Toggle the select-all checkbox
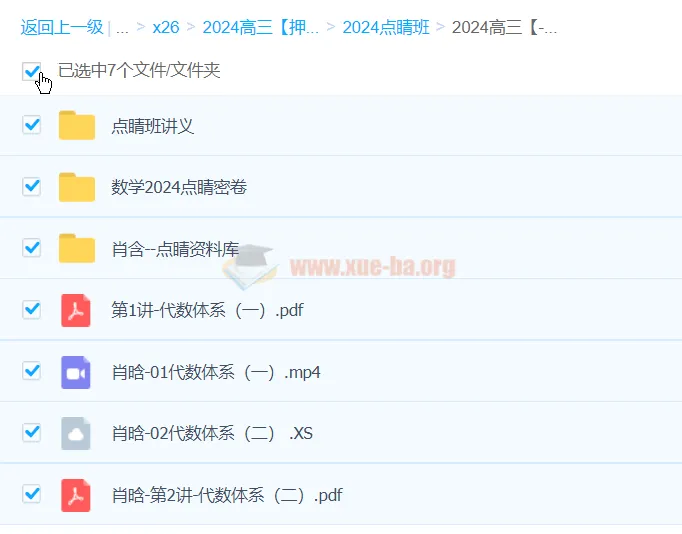Viewport: 682px width, 534px height. pyautogui.click(x=32, y=71)
